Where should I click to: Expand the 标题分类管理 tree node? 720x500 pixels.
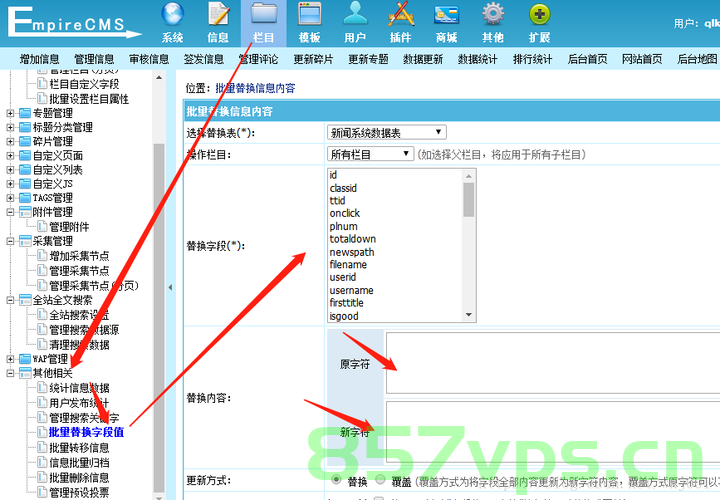point(10,127)
